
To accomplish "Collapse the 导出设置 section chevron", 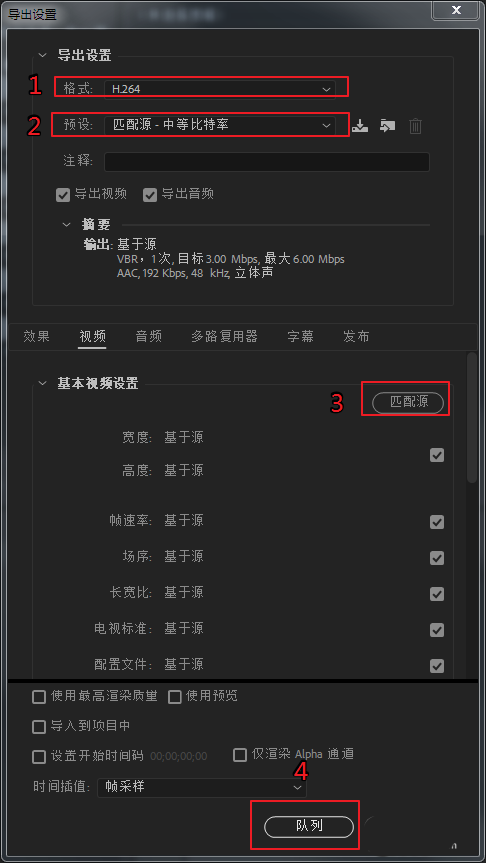I will pos(42,56).
